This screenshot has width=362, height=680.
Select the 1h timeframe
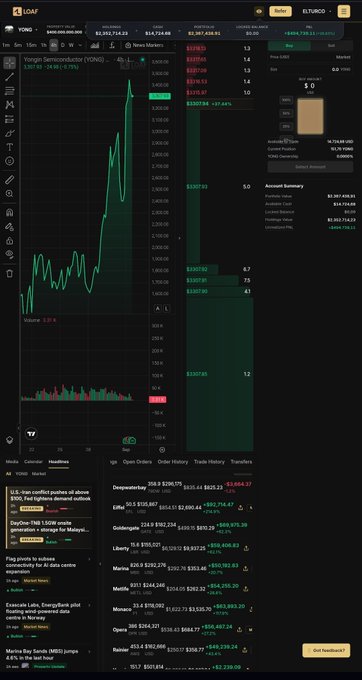(44, 45)
